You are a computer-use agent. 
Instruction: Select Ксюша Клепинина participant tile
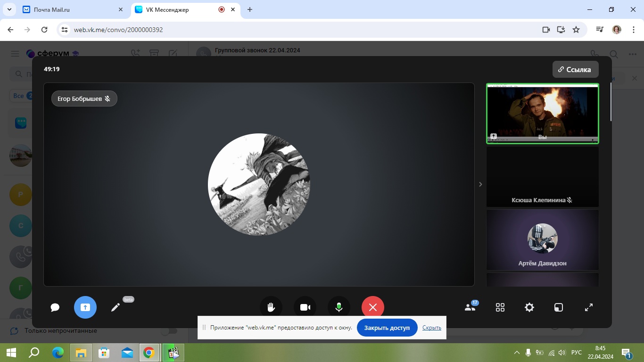[x=543, y=177]
